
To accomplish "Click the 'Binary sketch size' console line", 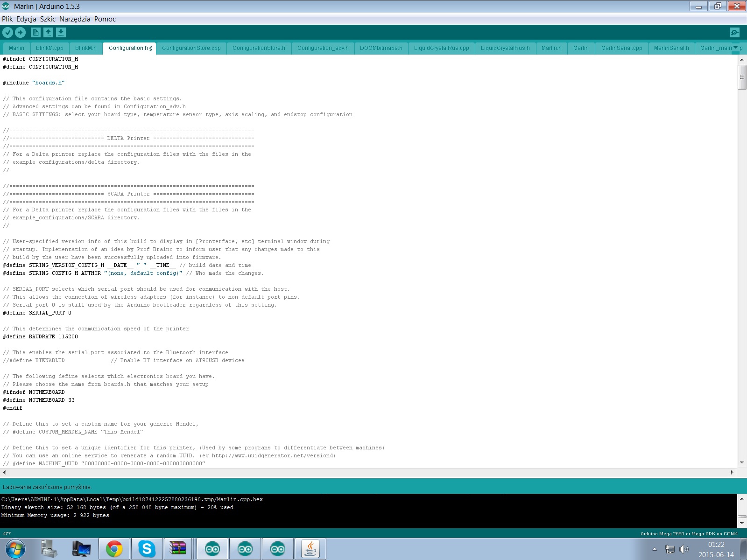I will click(x=117, y=507).
